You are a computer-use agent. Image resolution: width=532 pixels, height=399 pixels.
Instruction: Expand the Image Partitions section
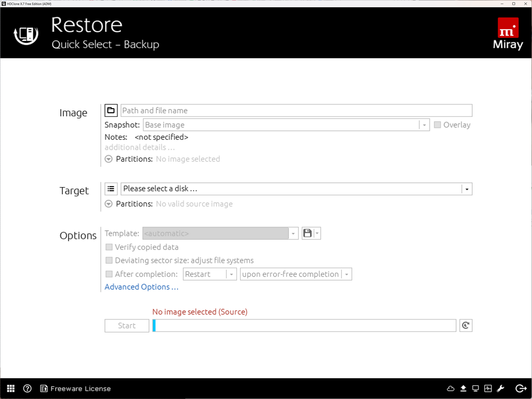click(109, 159)
